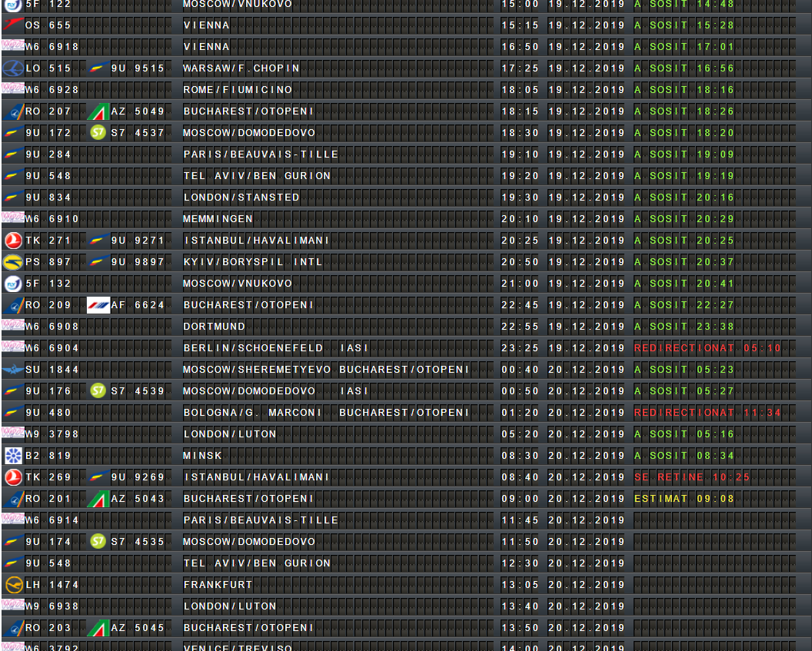This screenshot has height=651, width=812.
Task: Click the S7 logo next to S7 4537
Action: click(x=98, y=133)
